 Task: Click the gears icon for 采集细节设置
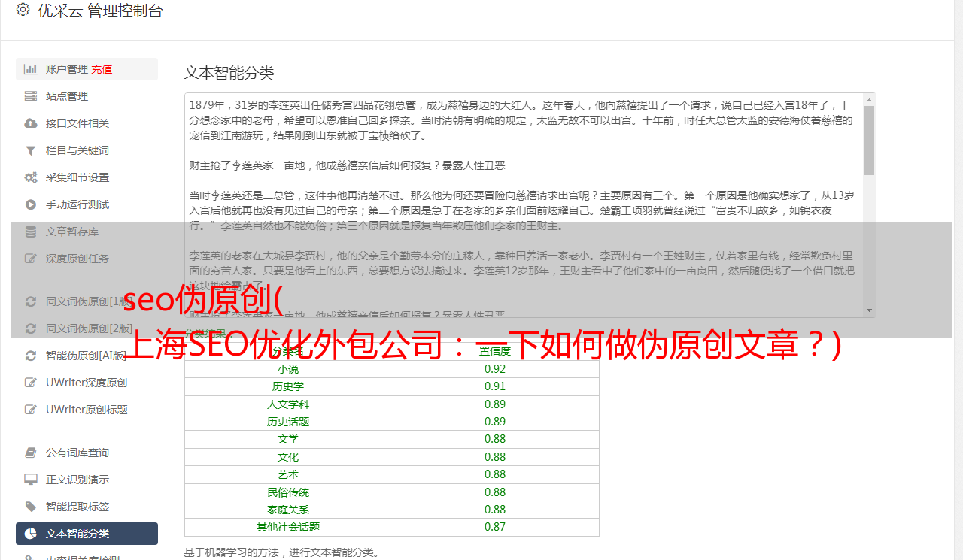[x=31, y=177]
